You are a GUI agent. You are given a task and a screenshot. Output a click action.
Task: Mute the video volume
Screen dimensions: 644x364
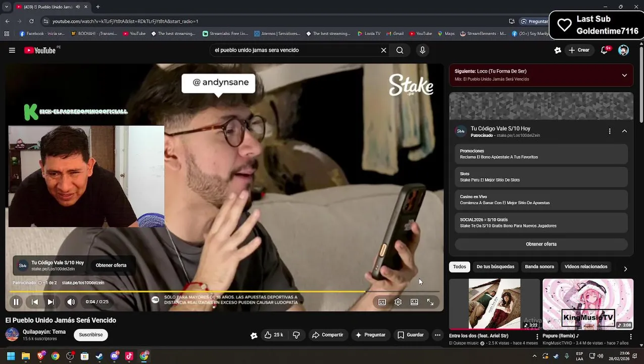(71, 302)
